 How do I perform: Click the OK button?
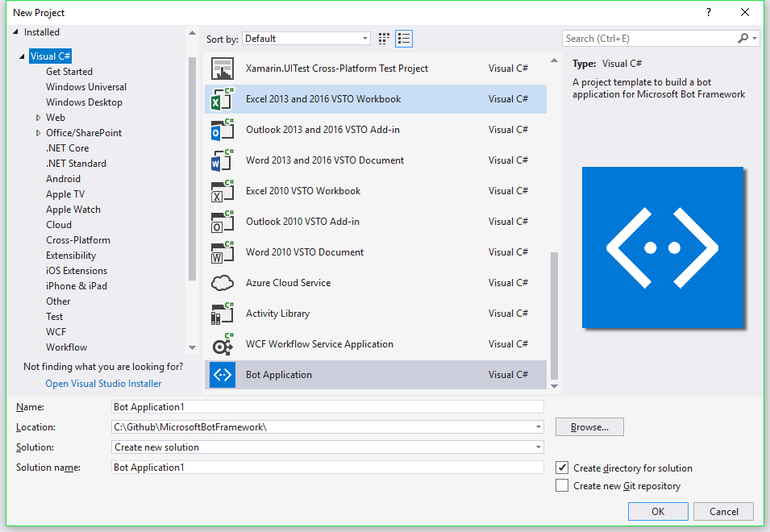pyautogui.click(x=658, y=511)
